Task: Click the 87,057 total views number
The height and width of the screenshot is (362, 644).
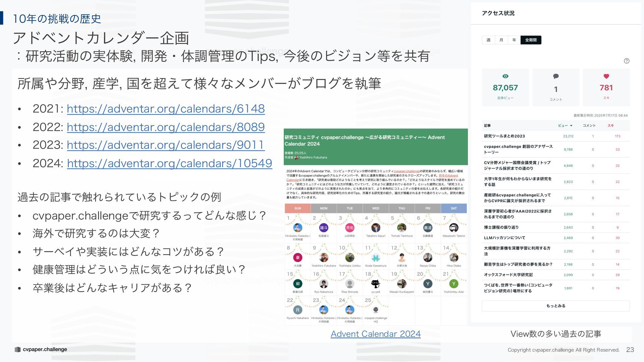Action: pos(505,87)
